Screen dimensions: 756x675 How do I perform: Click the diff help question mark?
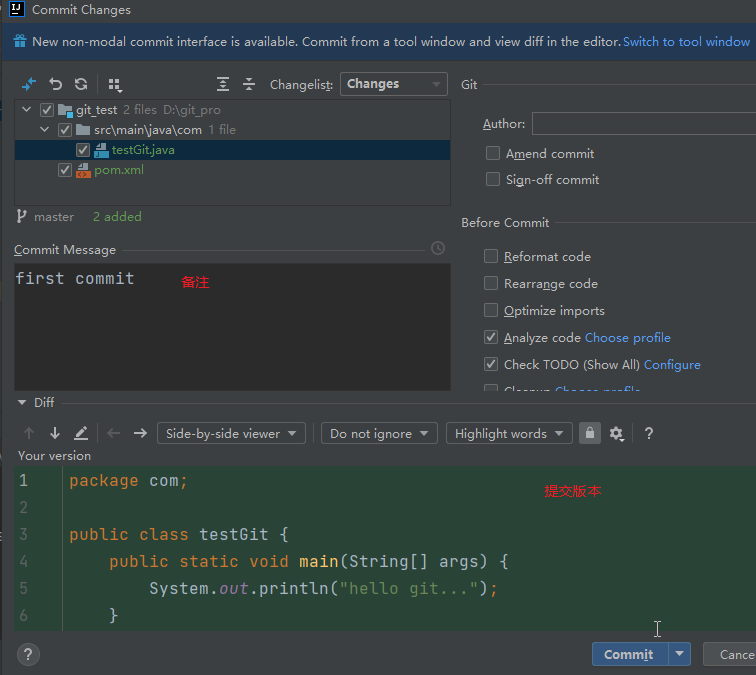649,433
